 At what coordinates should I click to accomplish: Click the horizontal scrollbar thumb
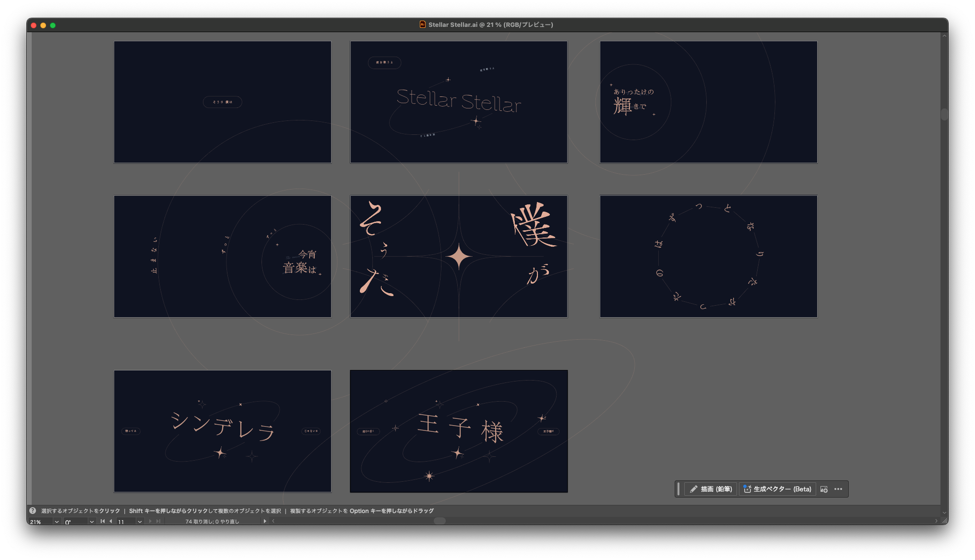440,521
